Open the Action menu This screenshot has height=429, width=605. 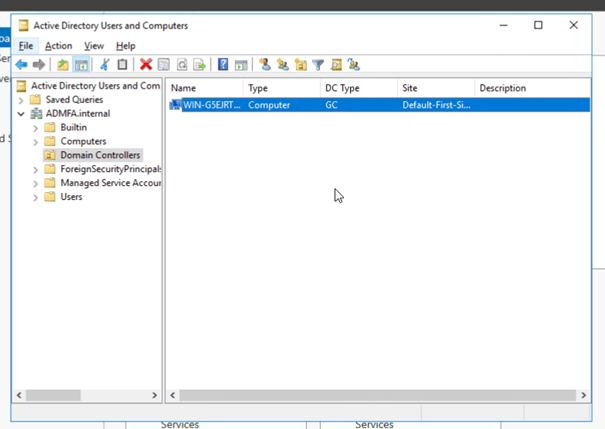pos(58,46)
